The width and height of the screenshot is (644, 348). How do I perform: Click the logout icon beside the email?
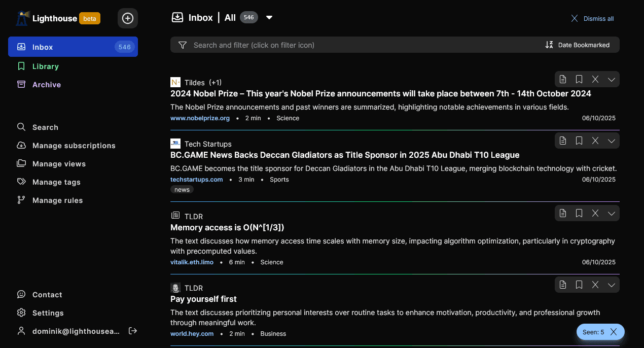pos(133,331)
